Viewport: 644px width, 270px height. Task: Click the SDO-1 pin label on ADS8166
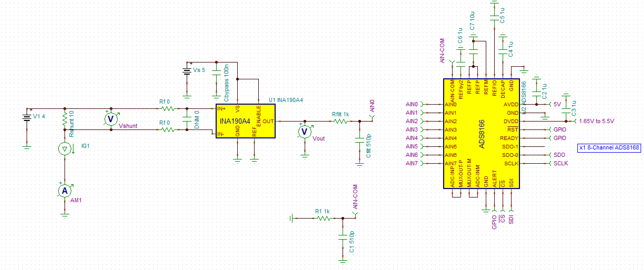coord(510,147)
